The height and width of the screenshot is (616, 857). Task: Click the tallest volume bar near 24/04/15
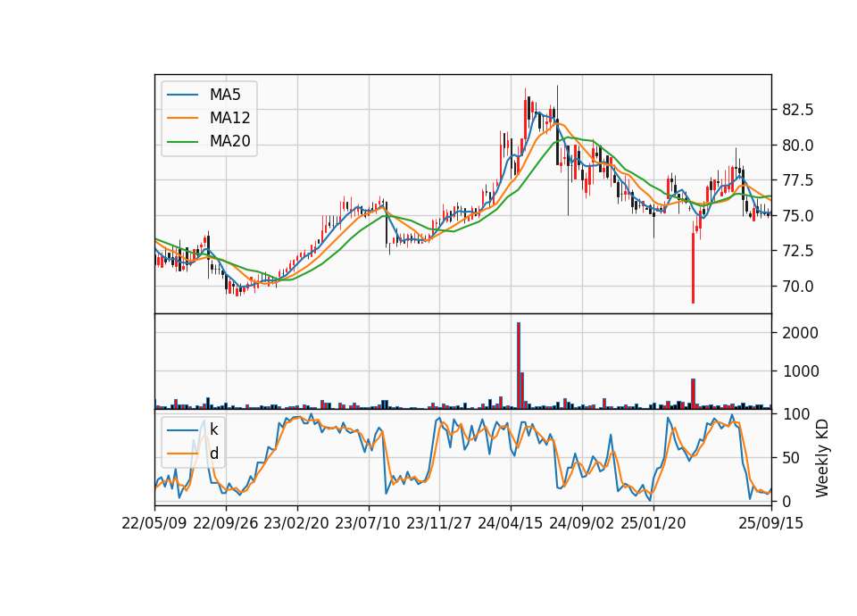[519, 366]
